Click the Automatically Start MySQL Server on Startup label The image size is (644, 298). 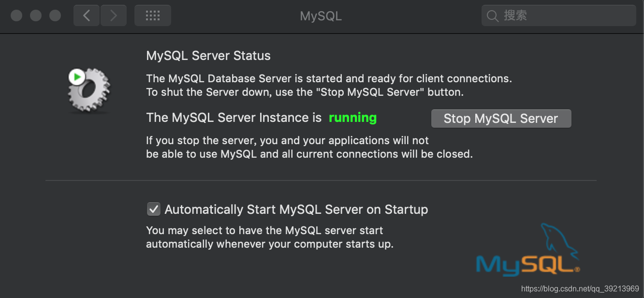pyautogui.click(x=296, y=209)
